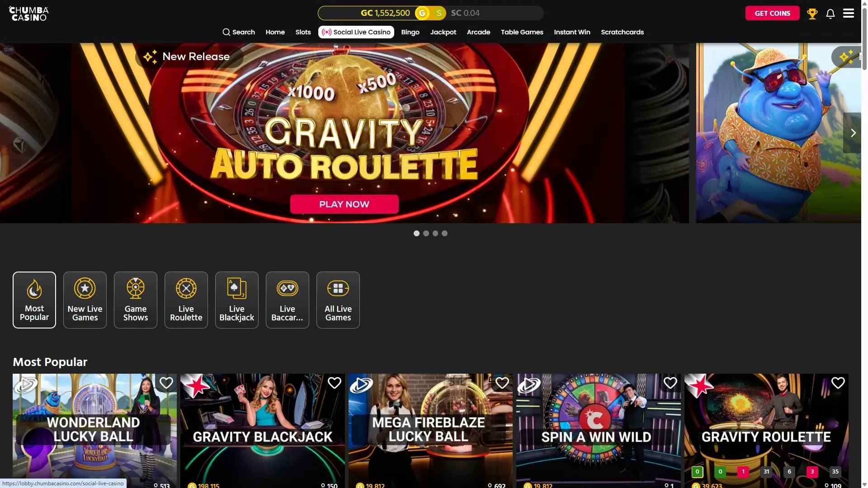Select the third carousel dot

pos(435,234)
